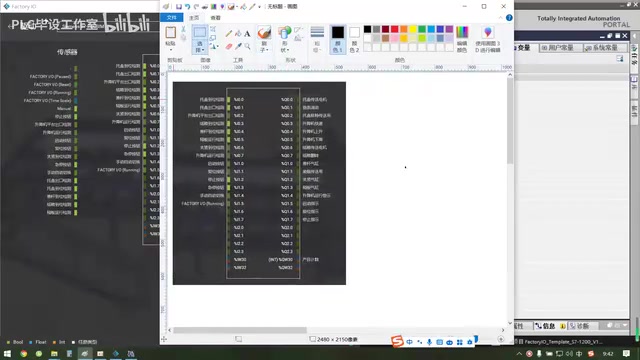
Task: Click the taskbar clock showing 9:42
Action: pos(608,353)
